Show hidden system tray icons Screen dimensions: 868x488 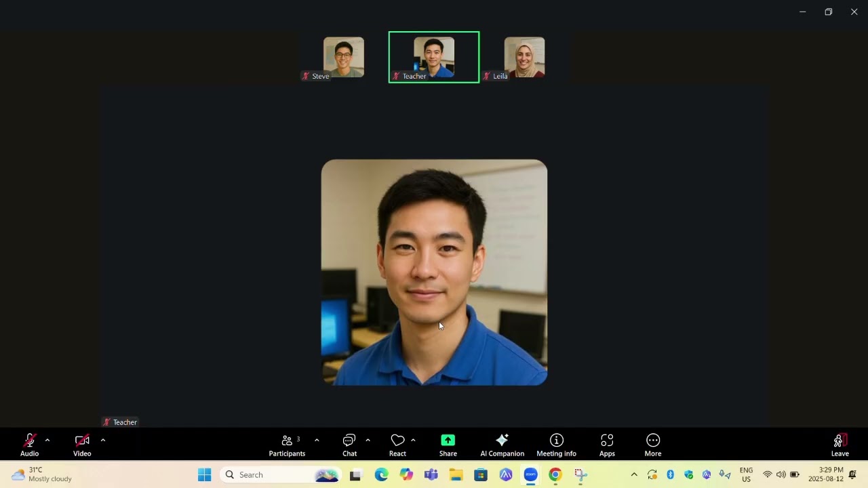point(634,474)
